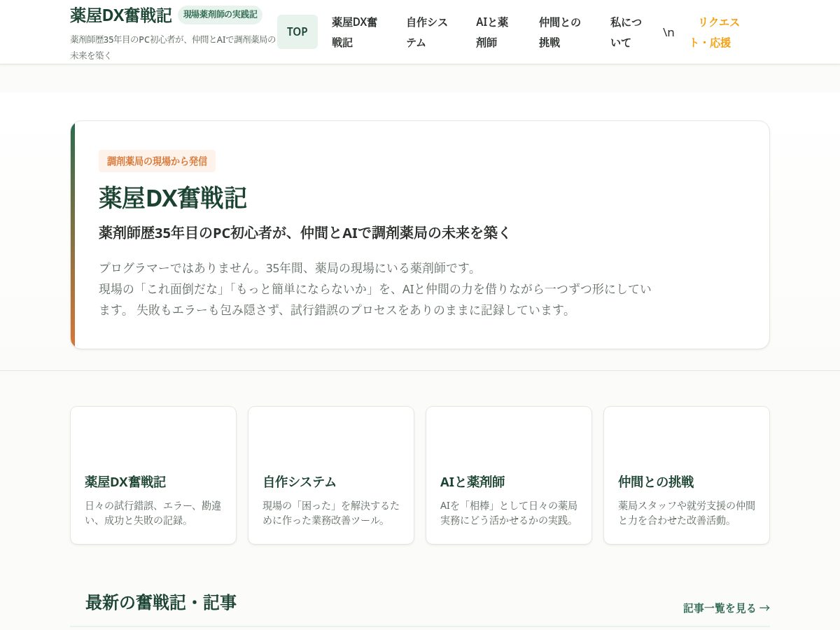Image resolution: width=840 pixels, height=630 pixels.
Task: Click the description AIを「相棒」として日々の薬局
Action: click(x=509, y=512)
